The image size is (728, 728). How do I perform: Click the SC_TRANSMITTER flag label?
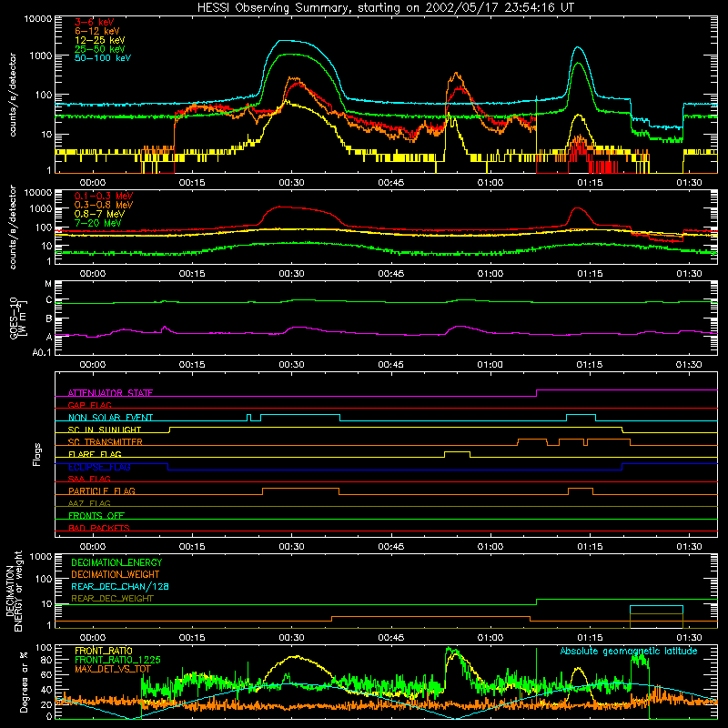(x=105, y=441)
